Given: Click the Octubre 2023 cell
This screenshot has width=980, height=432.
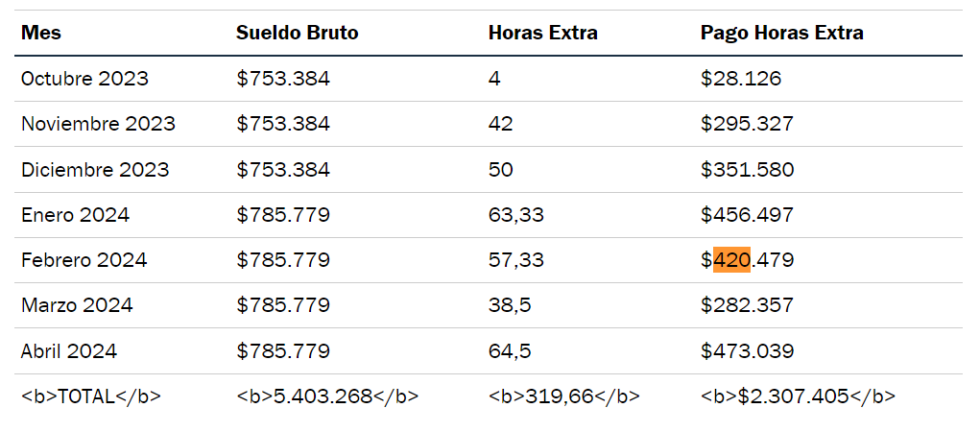Looking at the screenshot, I should coord(84,79).
